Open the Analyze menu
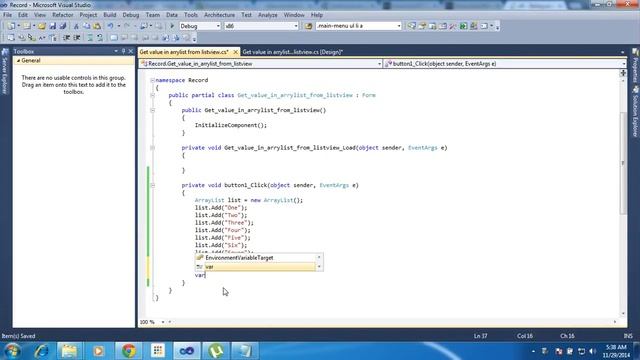The image size is (640, 360). click(267, 15)
